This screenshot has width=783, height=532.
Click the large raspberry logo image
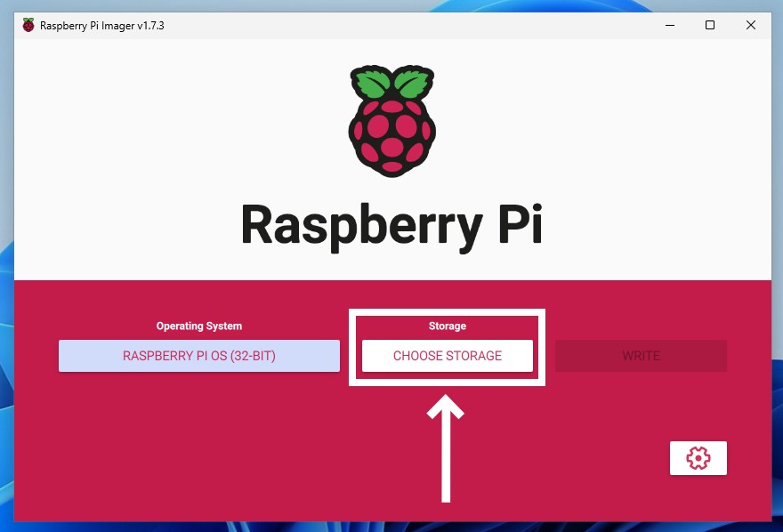(392, 121)
